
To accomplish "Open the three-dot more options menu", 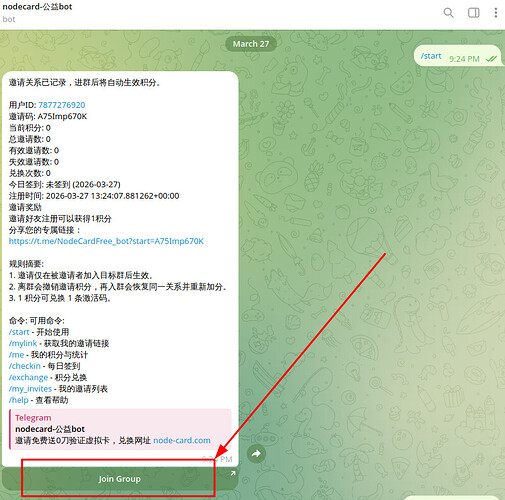I will [x=496, y=13].
